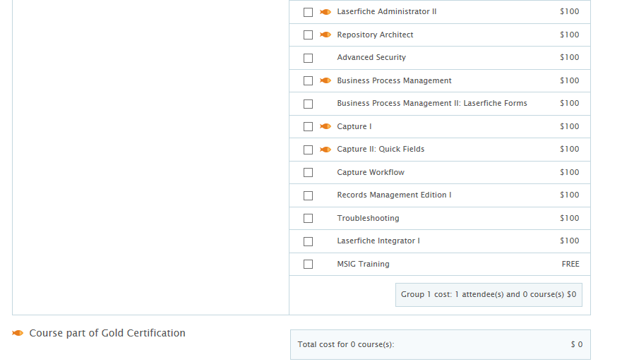This screenshot has height=364, width=622.
Task: Click gold fish icon beside Repository Architect
Action: (325, 35)
